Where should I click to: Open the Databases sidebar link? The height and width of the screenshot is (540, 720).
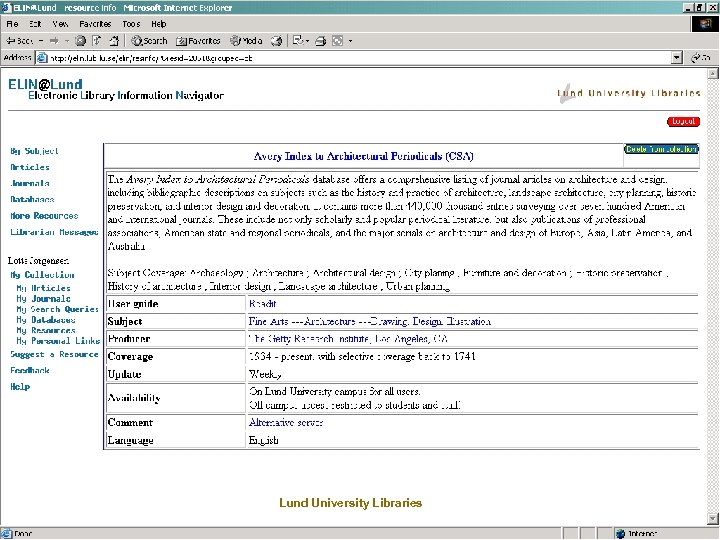click(x=32, y=199)
